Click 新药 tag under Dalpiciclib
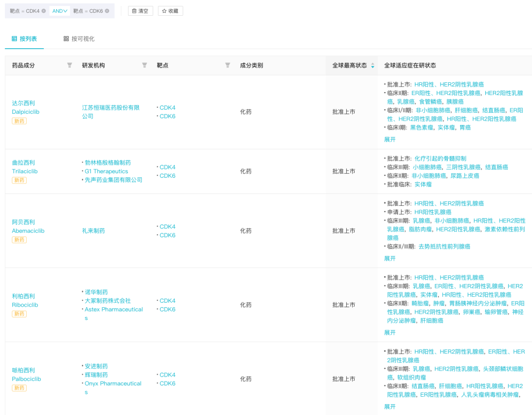Screen dimensions: 532x415 pos(19,121)
